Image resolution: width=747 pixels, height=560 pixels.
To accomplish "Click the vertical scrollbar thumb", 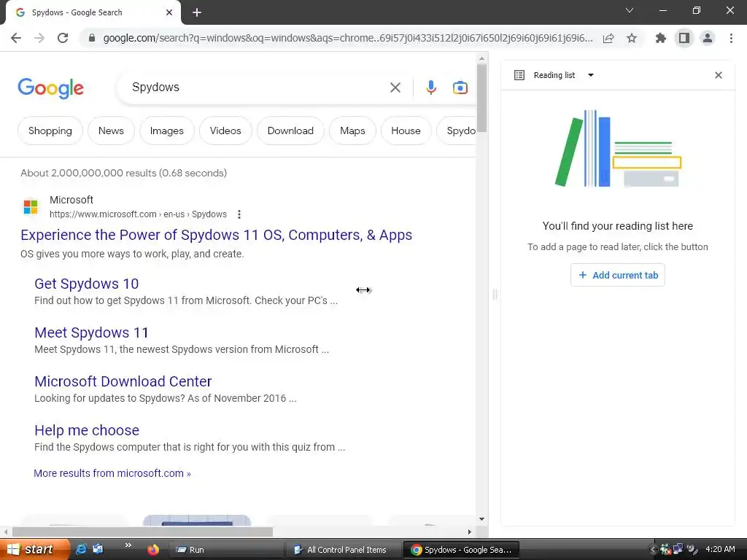I will [481, 98].
